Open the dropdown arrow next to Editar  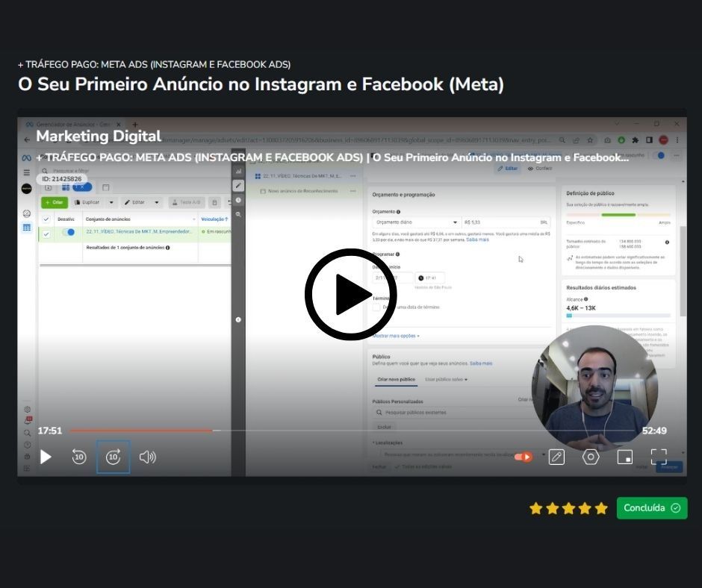pos(157,202)
